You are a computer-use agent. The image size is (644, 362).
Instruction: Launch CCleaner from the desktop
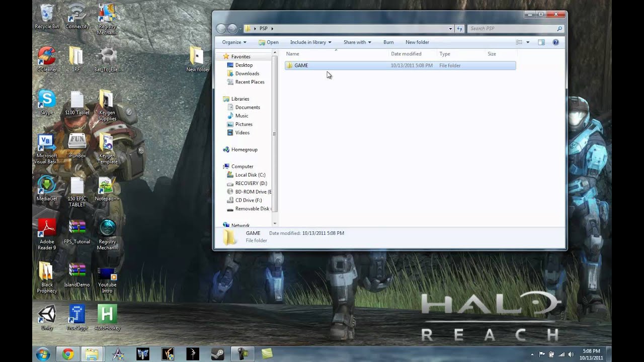tap(47, 59)
